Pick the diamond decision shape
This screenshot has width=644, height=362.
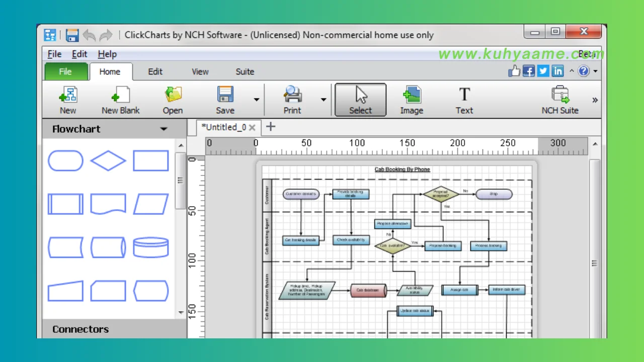tap(108, 161)
